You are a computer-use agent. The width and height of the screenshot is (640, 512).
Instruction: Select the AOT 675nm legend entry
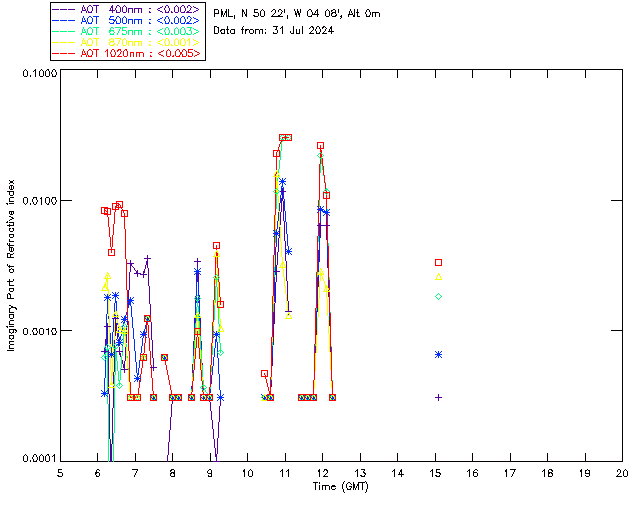(127, 31)
